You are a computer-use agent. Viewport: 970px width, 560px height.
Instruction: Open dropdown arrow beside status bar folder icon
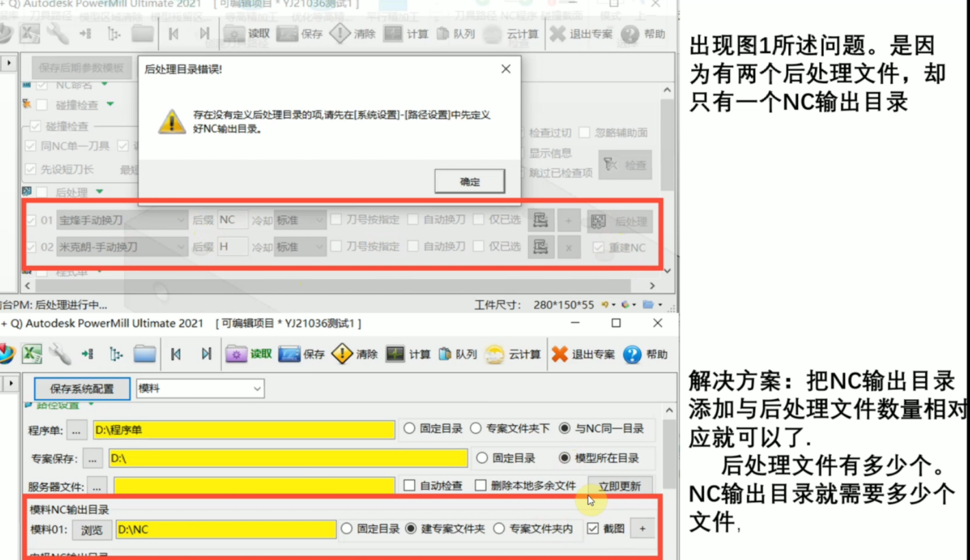coord(660,305)
